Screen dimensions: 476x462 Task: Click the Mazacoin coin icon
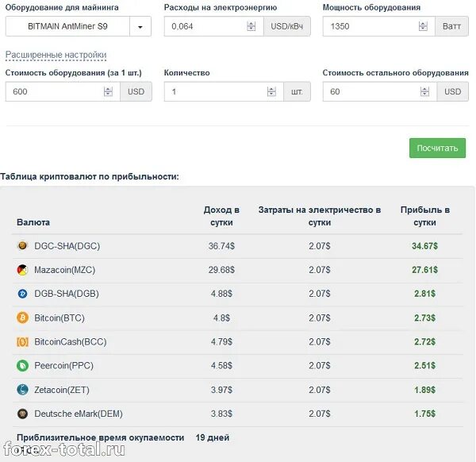click(22, 270)
